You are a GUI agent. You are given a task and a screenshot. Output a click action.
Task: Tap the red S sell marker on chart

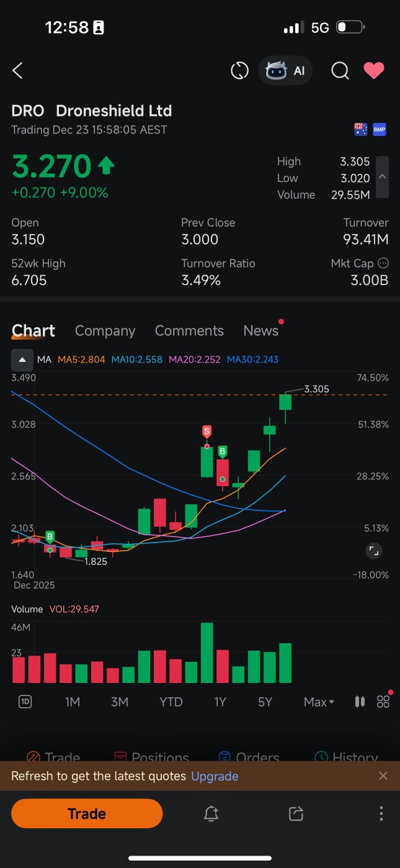[207, 432]
